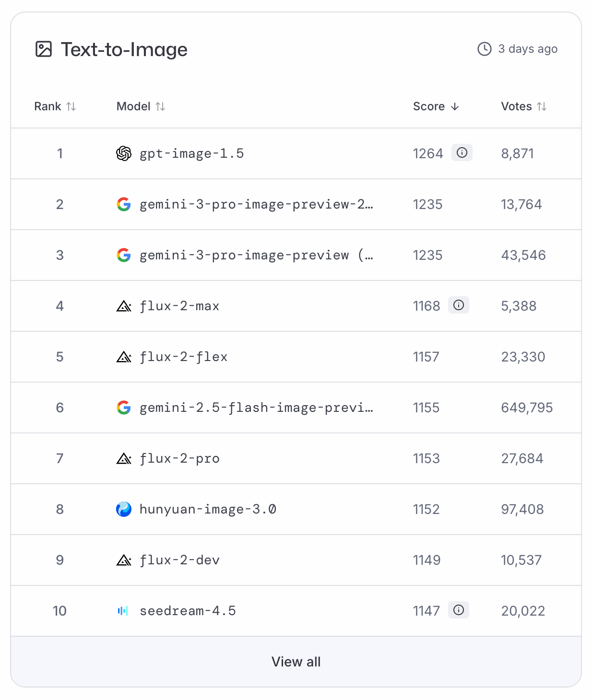Click the hunyuan-image-3.0 provider logo
This screenshot has height=700, width=593.
tap(123, 509)
